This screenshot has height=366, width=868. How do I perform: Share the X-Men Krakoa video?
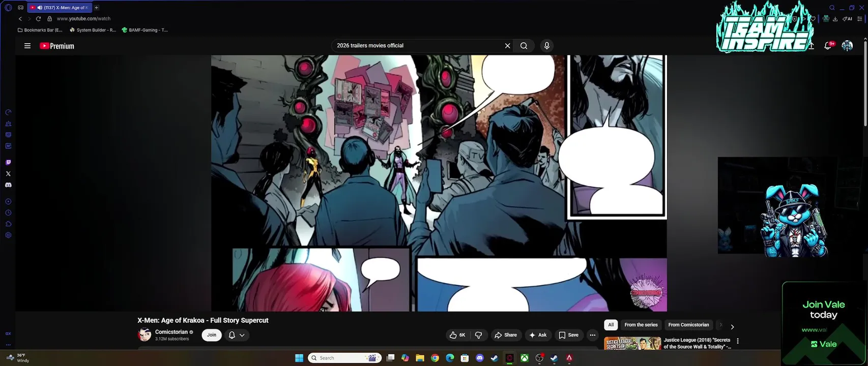(506, 335)
